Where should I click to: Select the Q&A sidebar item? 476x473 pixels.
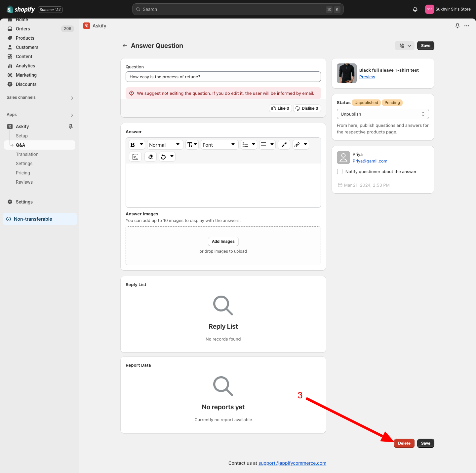tap(40, 145)
